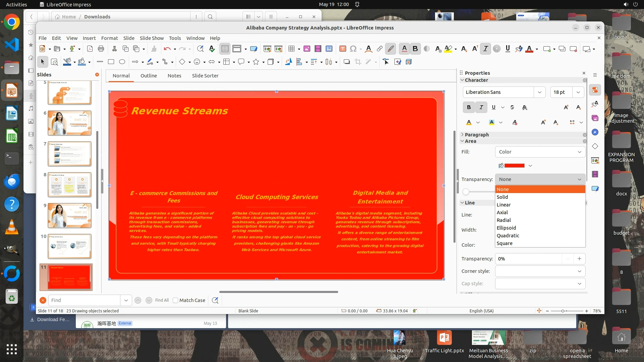
Task: Open the font size 18 pt dropdown
Action: (578, 92)
